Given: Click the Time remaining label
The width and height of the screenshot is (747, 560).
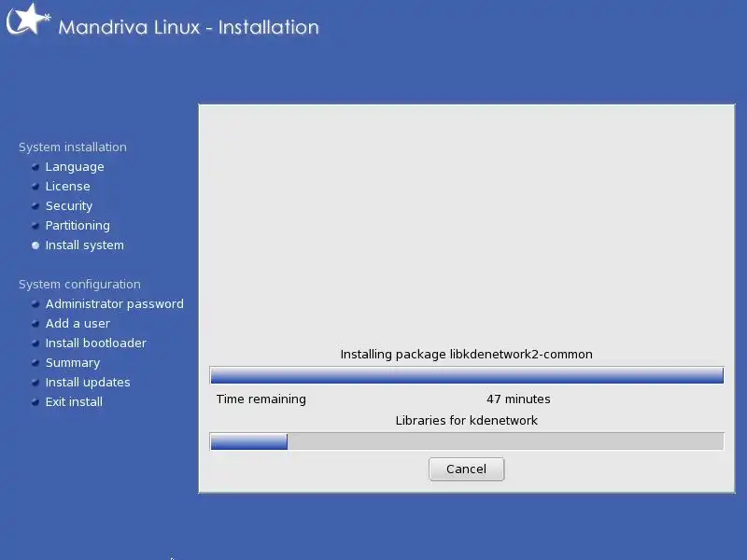Looking at the screenshot, I should (x=261, y=399).
